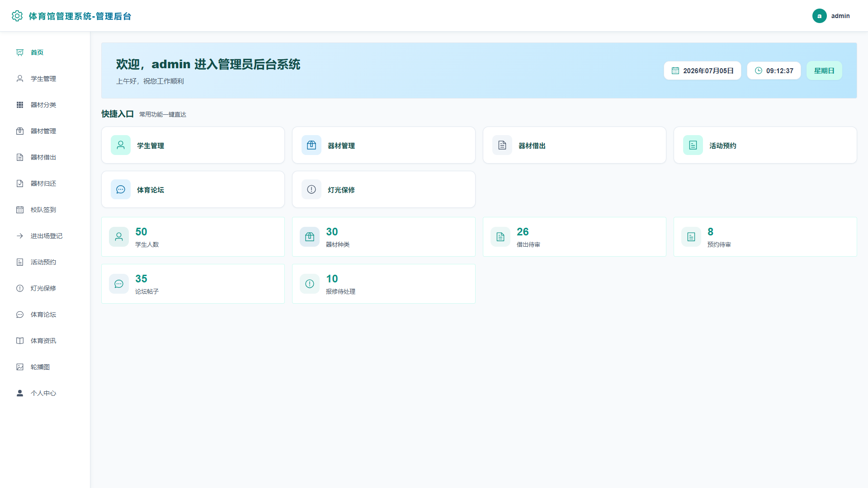Image resolution: width=868 pixels, height=488 pixels.
Task: Click the 轮播图 picture icon in sidebar
Action: coord(20,367)
